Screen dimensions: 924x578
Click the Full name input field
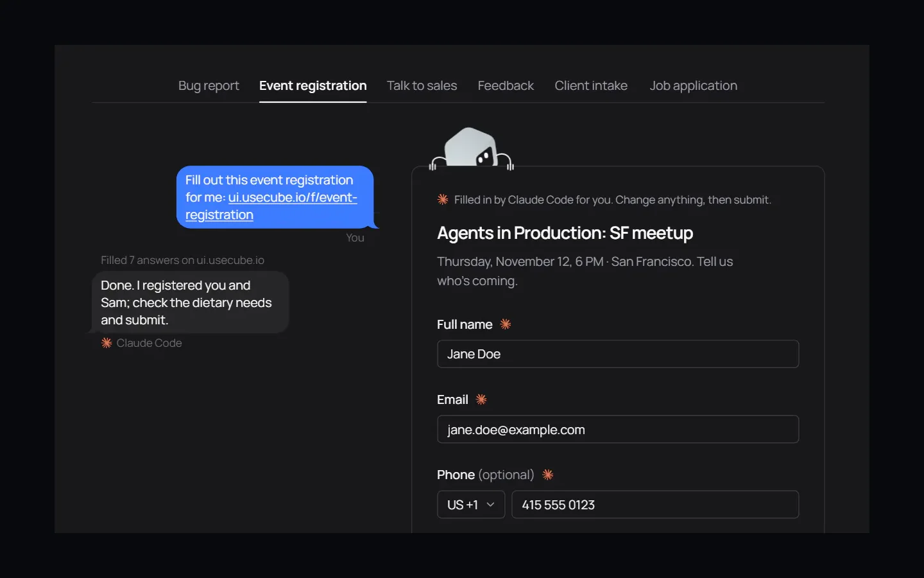[x=618, y=354]
